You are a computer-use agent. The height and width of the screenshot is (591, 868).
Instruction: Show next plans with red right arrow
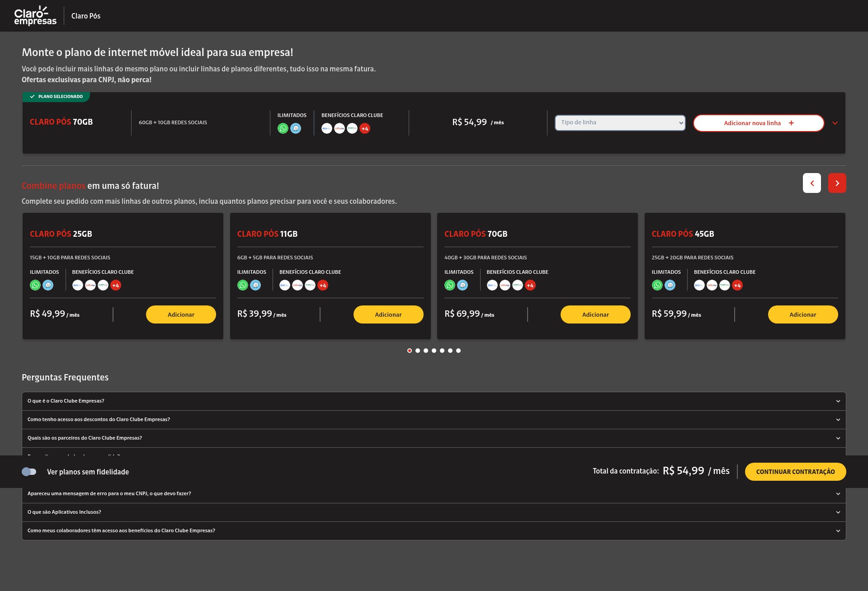coord(837,183)
